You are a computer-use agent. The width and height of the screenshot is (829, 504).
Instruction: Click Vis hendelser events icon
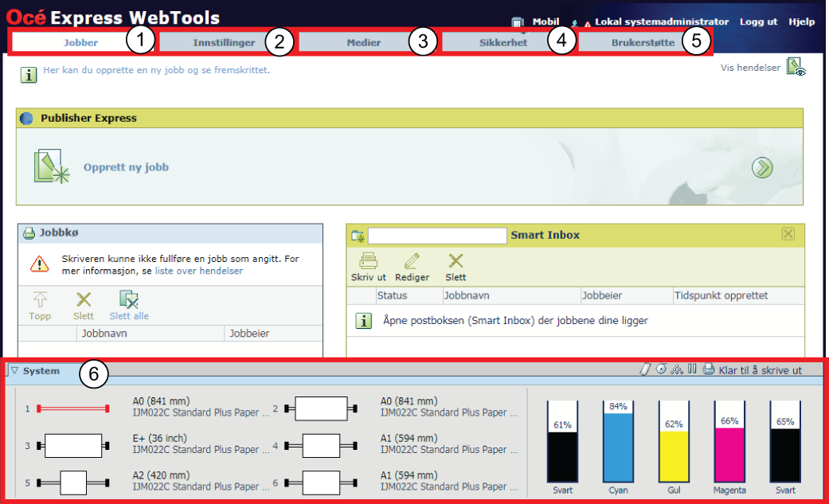click(x=796, y=67)
